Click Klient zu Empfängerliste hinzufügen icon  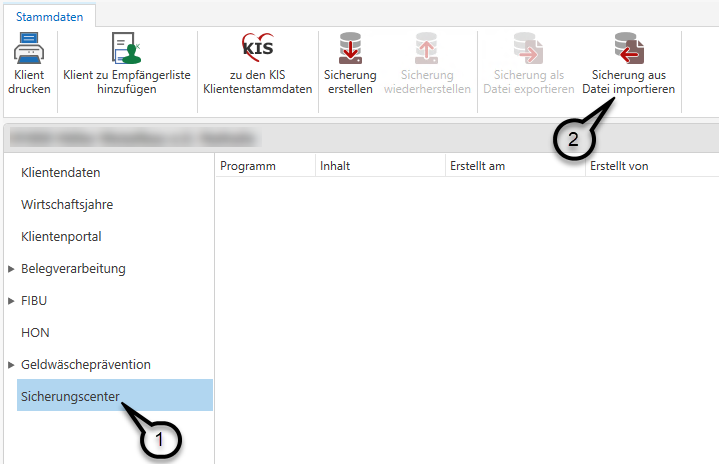click(x=127, y=49)
